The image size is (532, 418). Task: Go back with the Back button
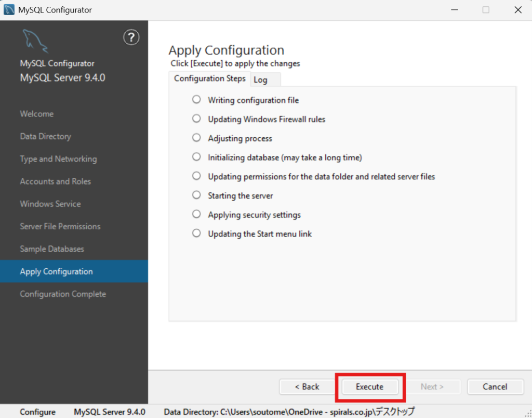(307, 387)
